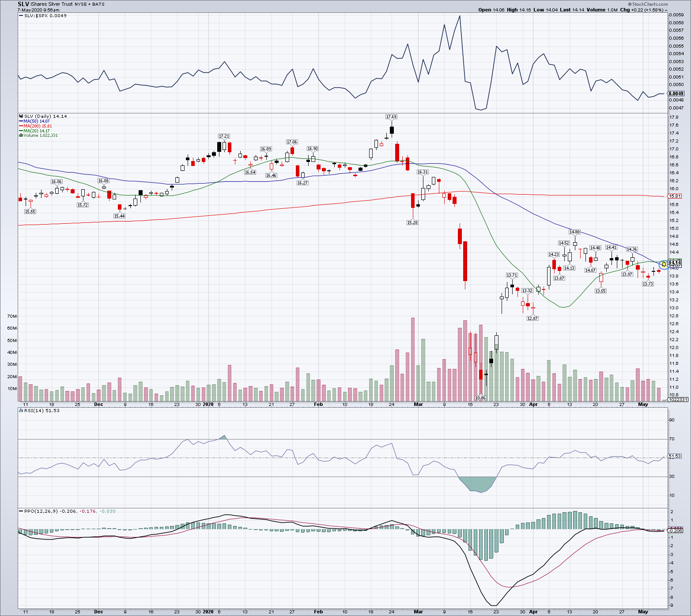691x616 pixels.
Task: Click the 13.73 low price label
Action: tap(648, 284)
